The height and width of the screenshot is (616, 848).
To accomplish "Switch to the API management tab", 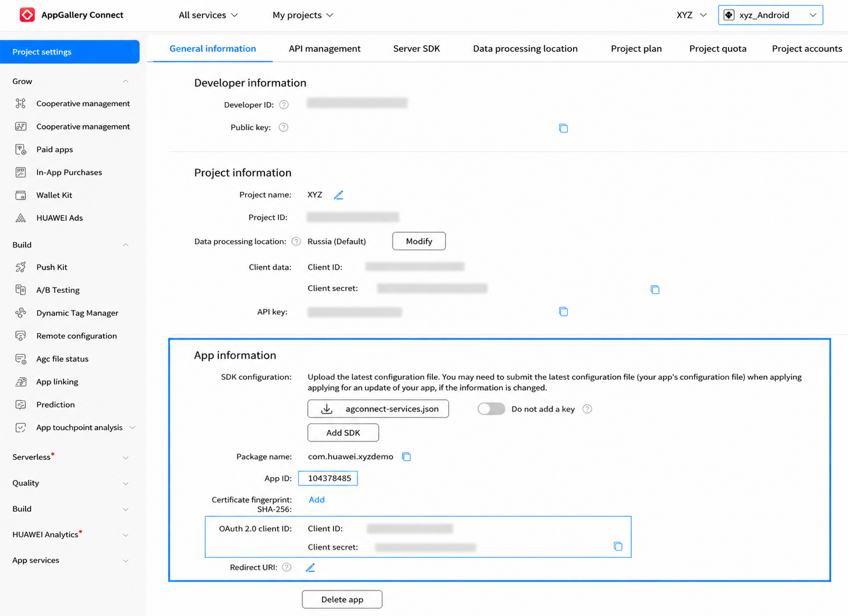I will point(325,48).
